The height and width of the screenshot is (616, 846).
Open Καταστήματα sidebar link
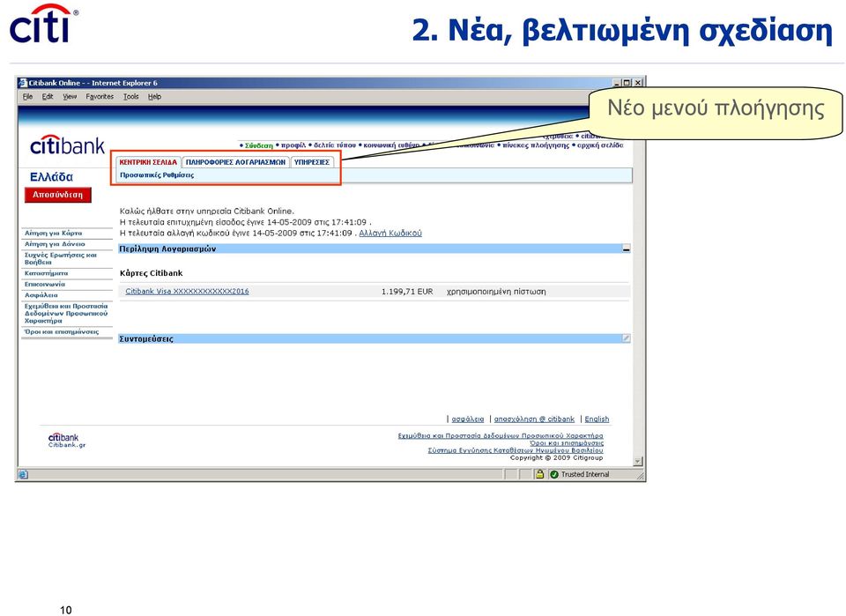[x=47, y=273]
